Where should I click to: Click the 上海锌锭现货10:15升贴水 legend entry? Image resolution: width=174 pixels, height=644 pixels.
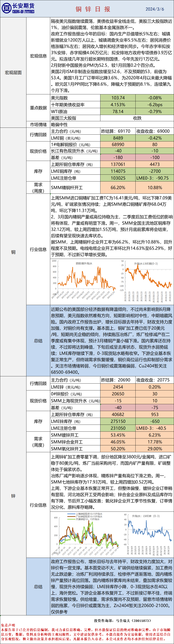[x=85, y=514]
